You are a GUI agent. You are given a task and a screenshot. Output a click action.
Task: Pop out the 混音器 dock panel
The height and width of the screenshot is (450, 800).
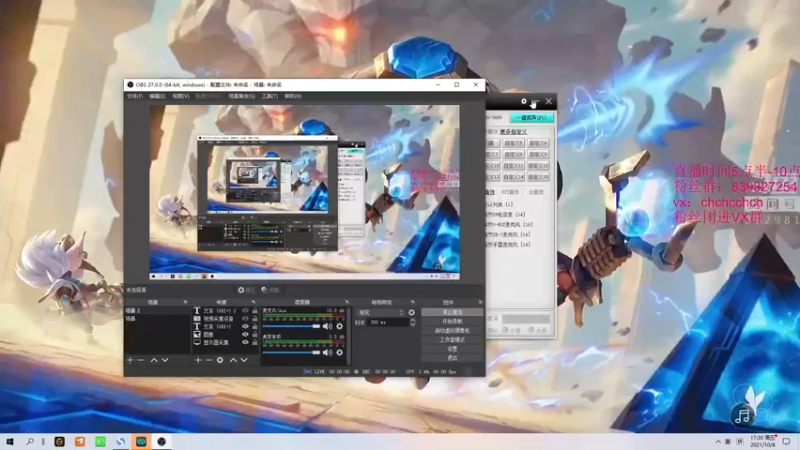(x=347, y=302)
